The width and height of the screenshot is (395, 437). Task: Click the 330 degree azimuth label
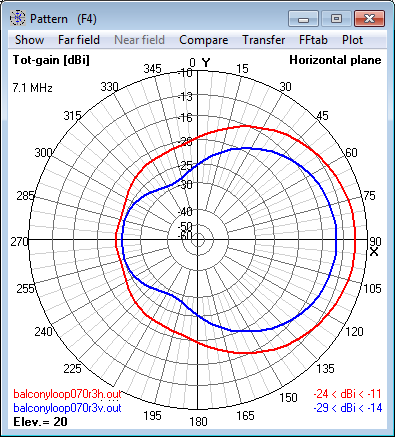(x=109, y=87)
